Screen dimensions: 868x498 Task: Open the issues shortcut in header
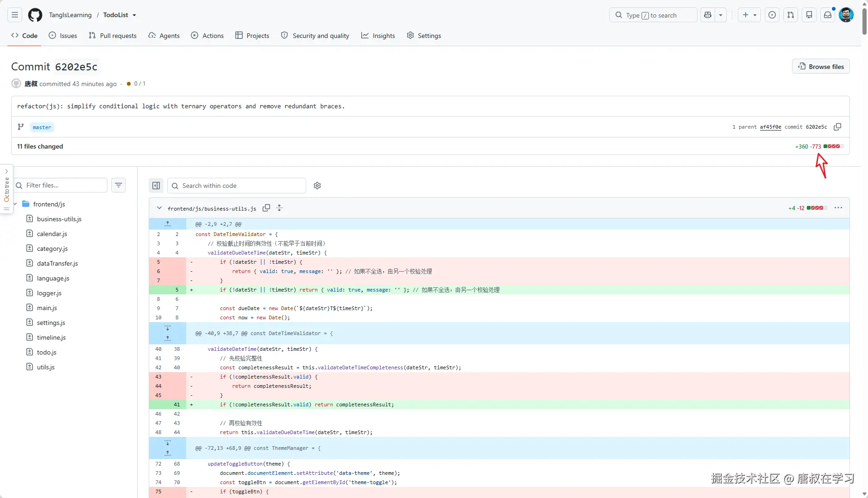pyautogui.click(x=772, y=15)
